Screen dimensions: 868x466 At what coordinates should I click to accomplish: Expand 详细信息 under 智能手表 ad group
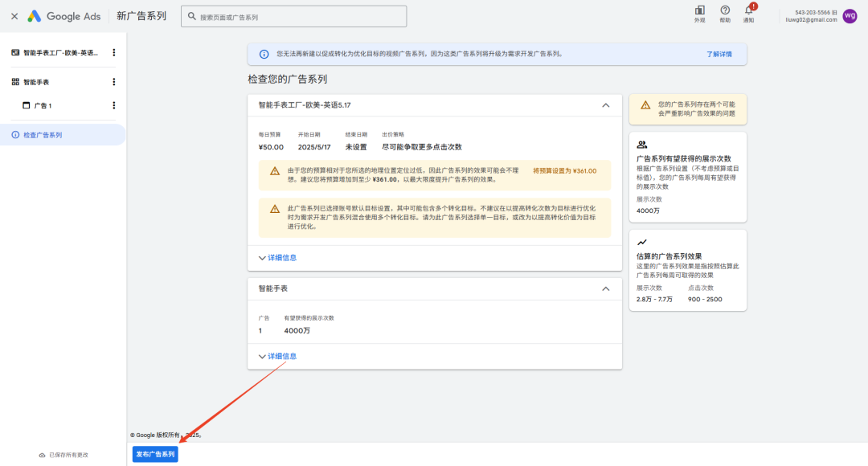277,356
